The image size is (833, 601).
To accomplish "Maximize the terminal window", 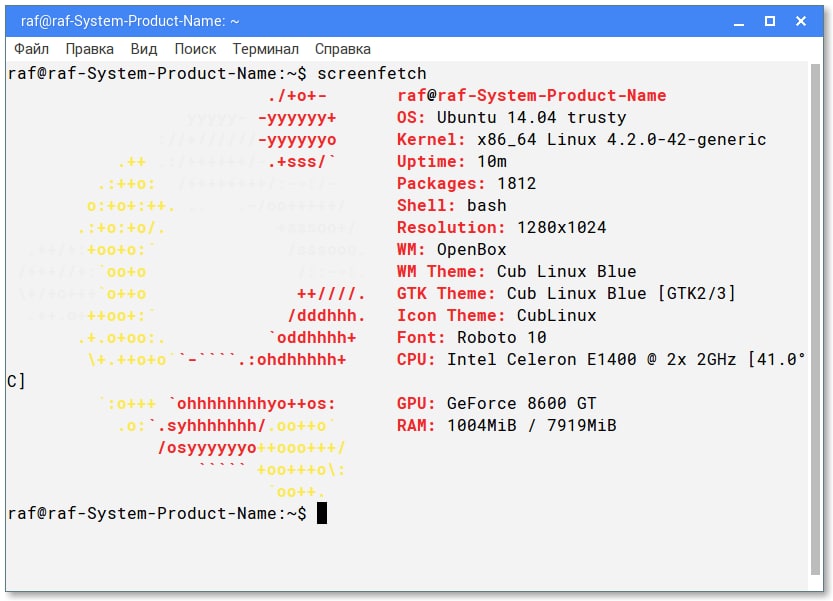I will pos(769,21).
